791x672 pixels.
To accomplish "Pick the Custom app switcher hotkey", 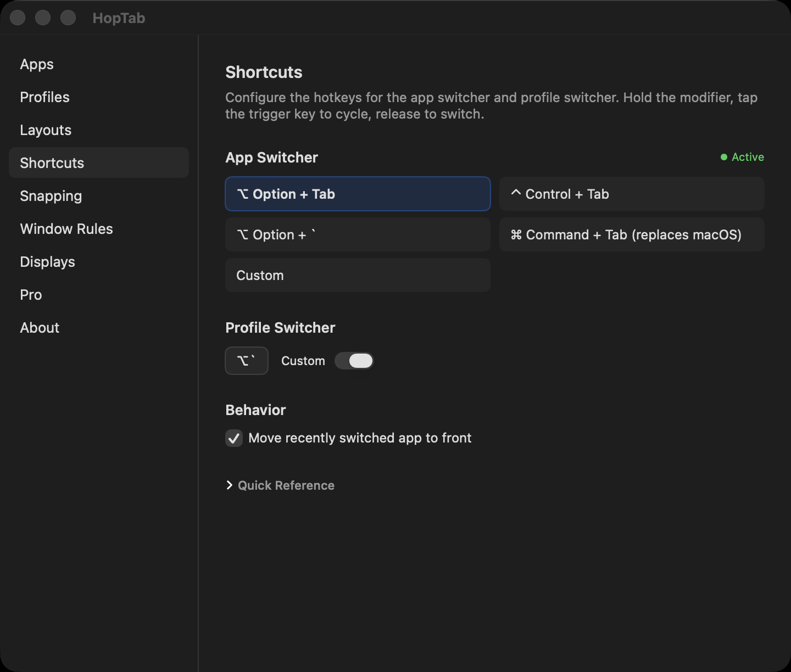I will coord(358,275).
